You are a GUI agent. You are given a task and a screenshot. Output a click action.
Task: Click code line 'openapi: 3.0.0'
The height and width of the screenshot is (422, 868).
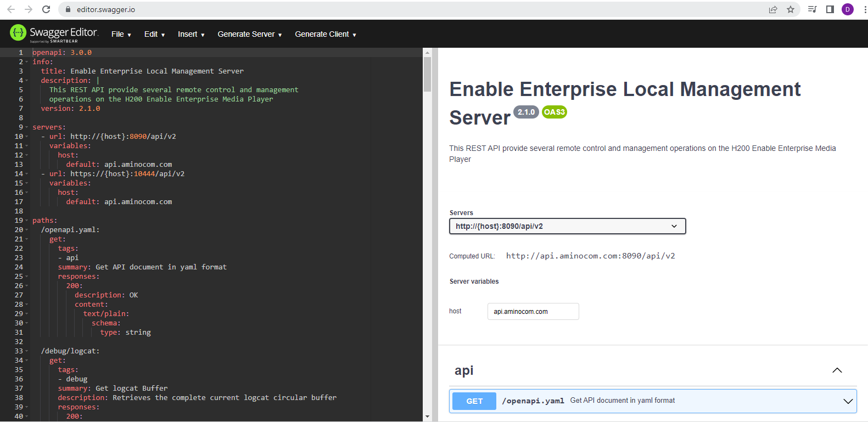[62, 53]
